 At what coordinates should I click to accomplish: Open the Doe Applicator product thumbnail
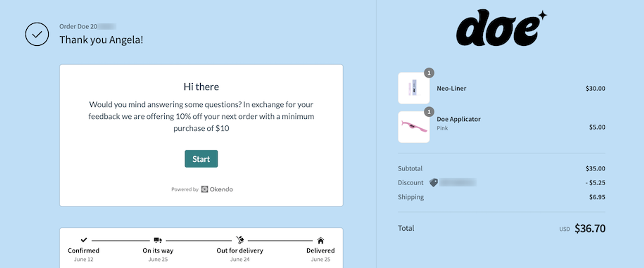tap(413, 127)
